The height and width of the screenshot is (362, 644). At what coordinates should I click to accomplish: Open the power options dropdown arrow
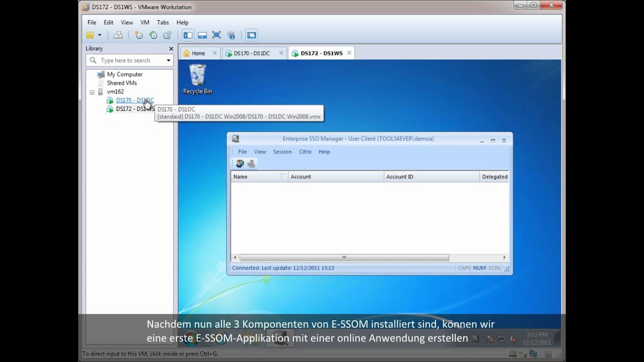tap(100, 35)
